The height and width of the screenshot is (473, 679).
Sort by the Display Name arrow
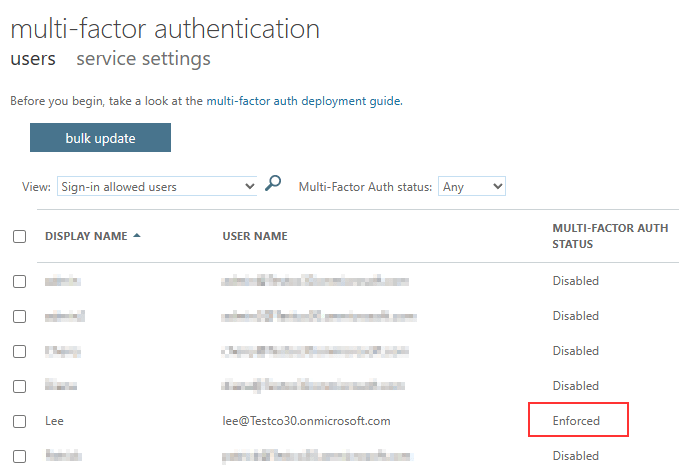[137, 236]
